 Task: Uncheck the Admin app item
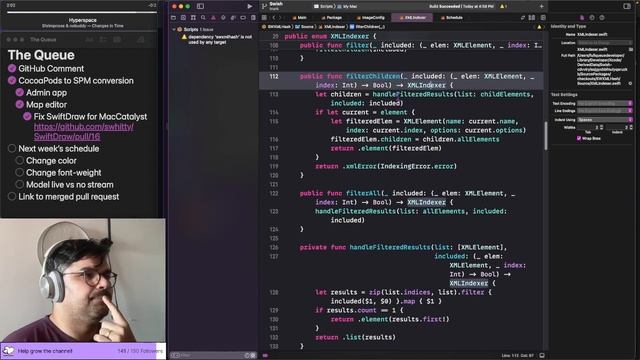tap(20, 92)
